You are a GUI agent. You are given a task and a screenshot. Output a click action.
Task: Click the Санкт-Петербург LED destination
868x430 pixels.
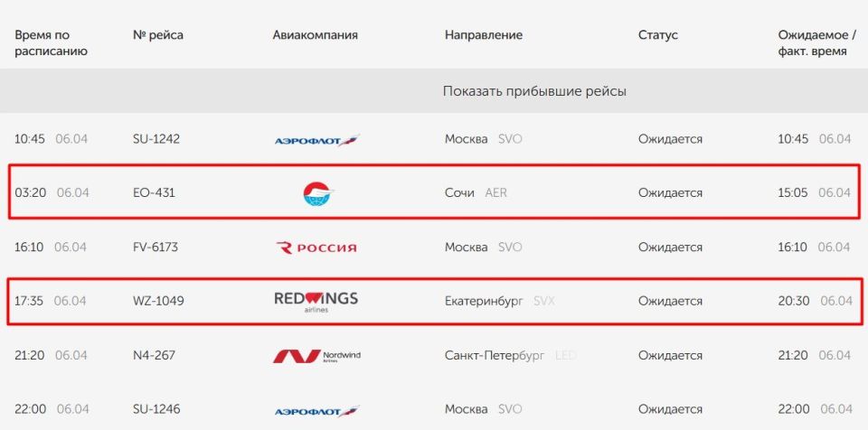tap(510, 355)
